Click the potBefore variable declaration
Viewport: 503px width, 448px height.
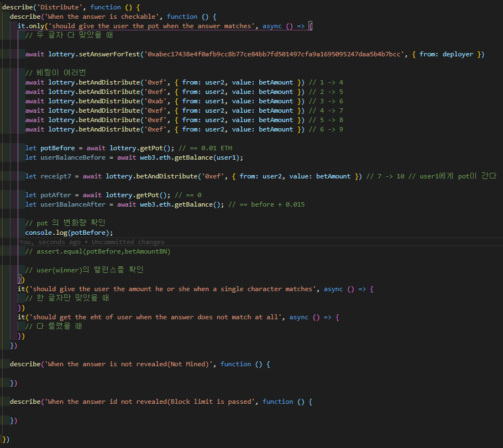coord(57,148)
